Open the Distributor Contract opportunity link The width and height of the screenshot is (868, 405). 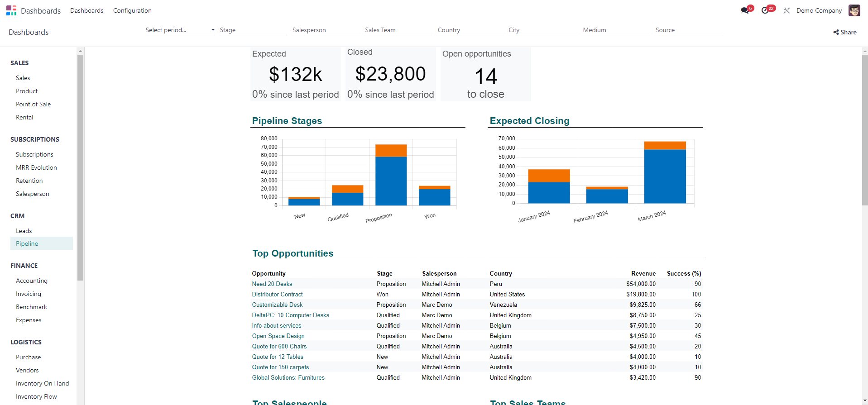click(277, 294)
